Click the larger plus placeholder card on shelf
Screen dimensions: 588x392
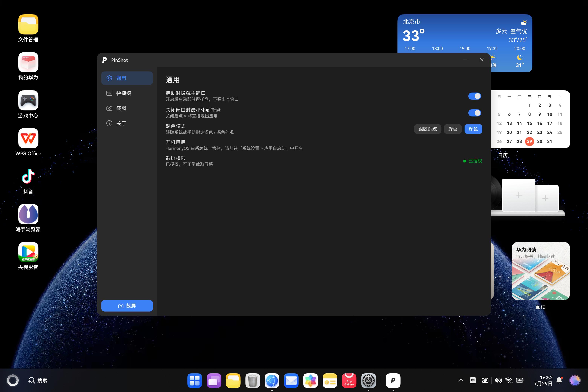point(519,195)
